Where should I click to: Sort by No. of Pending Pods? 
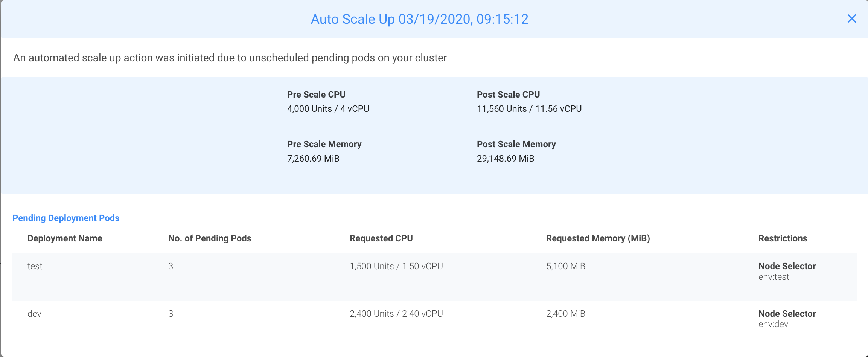210,238
